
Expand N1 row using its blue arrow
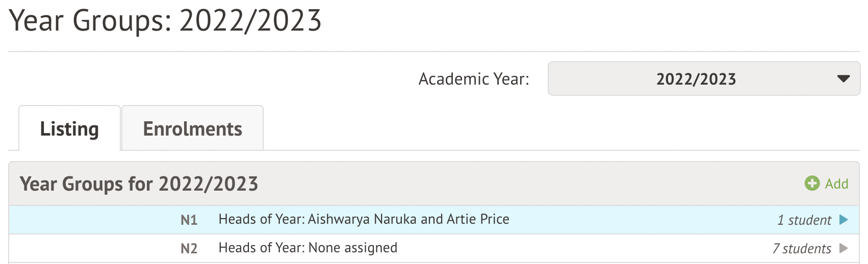tap(844, 220)
